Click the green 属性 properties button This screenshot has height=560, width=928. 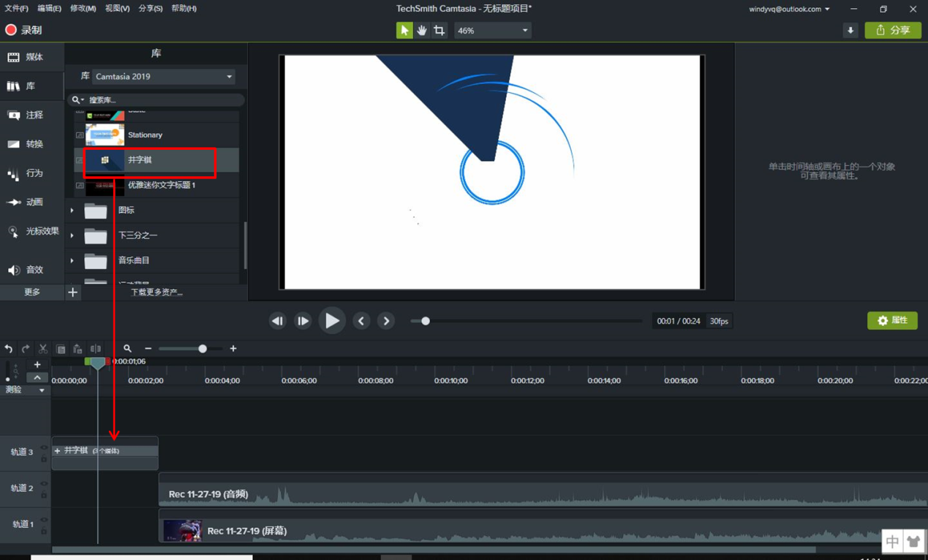(892, 320)
